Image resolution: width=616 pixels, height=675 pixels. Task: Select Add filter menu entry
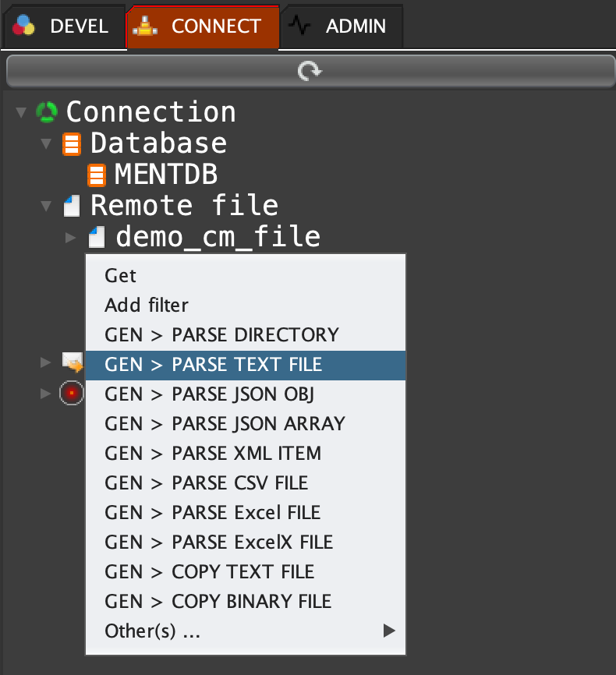146,305
